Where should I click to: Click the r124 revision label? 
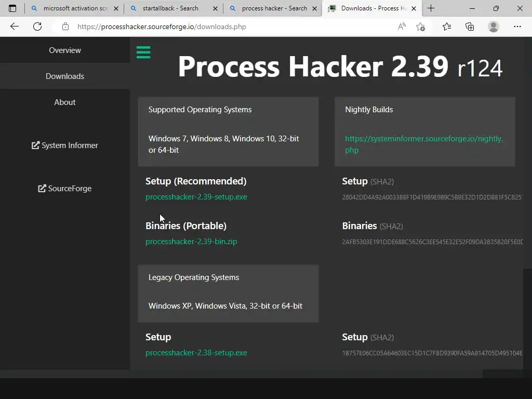click(480, 68)
